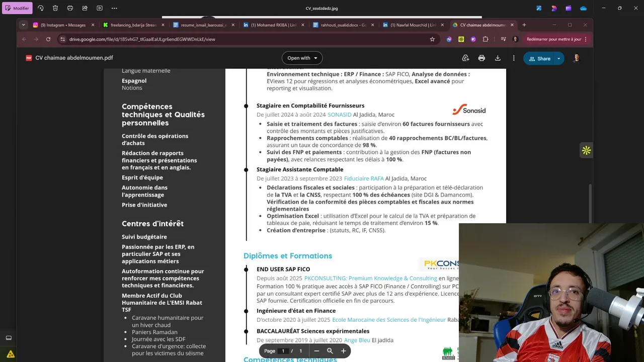The width and height of the screenshot is (644, 362).
Task: Open PKCONSULTING Premium Knowledge & Consulting link
Action: (371, 278)
